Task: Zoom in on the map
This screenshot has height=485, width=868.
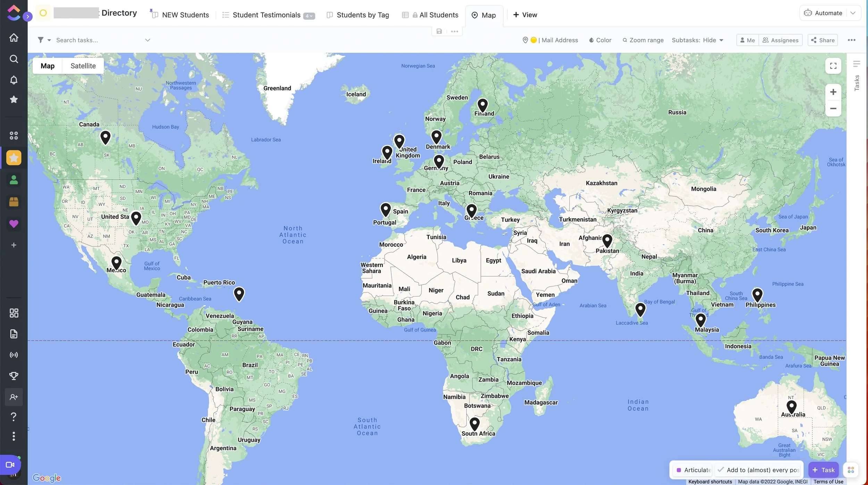Action: (833, 92)
